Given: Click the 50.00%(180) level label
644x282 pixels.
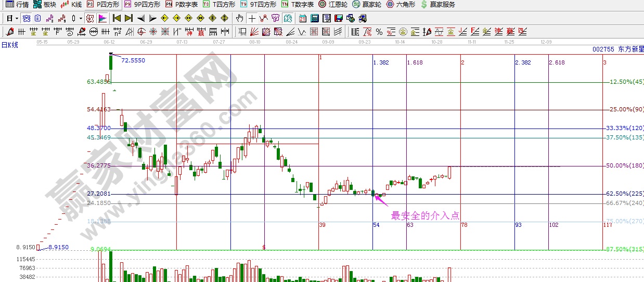Looking at the screenshot, I should tap(624, 165).
